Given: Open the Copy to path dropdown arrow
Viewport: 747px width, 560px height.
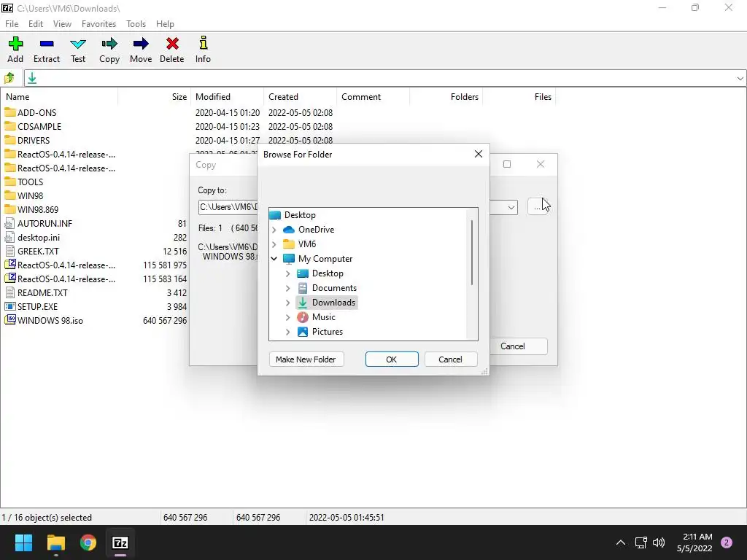Looking at the screenshot, I should (511, 207).
